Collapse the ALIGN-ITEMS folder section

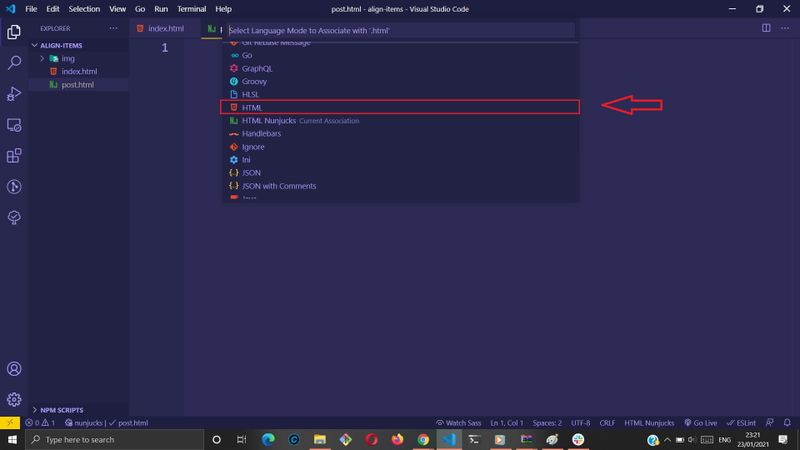pyautogui.click(x=60, y=45)
